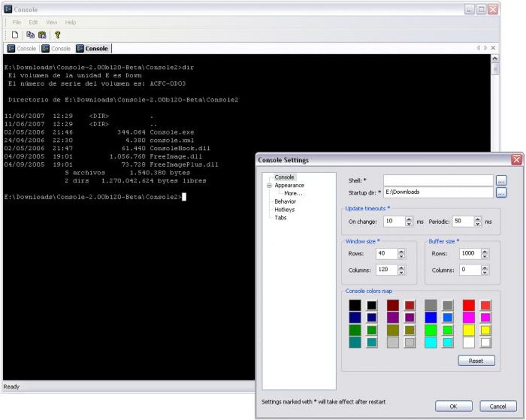Click the Paste clipboard icon in toolbar
The width and height of the screenshot is (526, 420).
42,35
